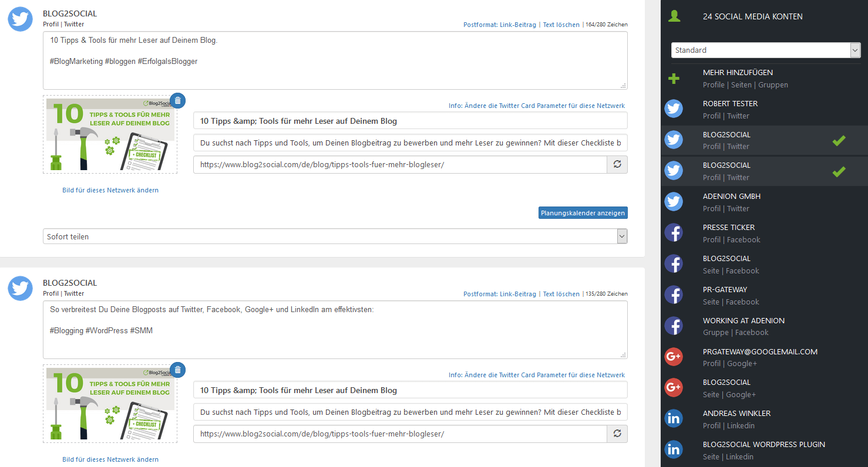Click Gruppen under Mehr hinzufügen

[773, 85]
